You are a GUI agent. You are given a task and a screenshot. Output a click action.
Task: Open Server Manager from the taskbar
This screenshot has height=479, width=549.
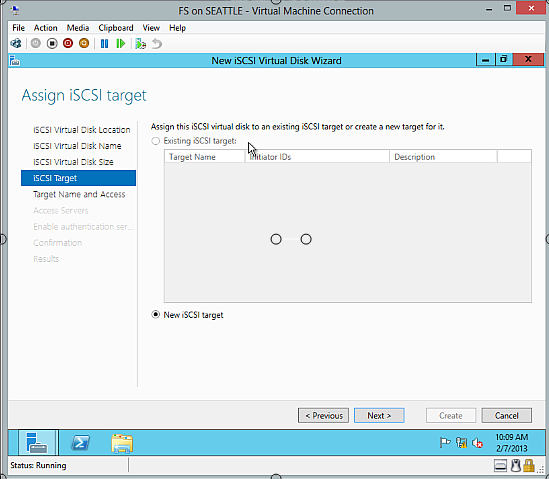pyautogui.click(x=37, y=443)
